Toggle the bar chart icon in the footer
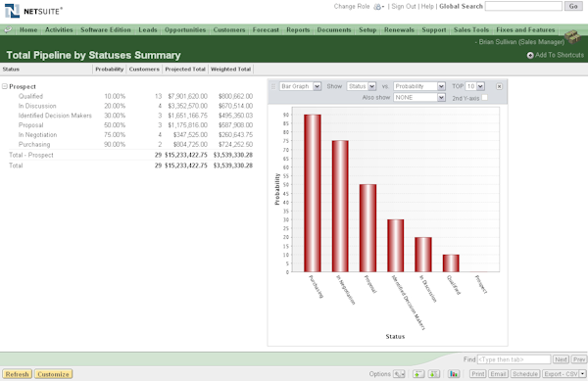The height and width of the screenshot is (381, 588). [x=454, y=374]
